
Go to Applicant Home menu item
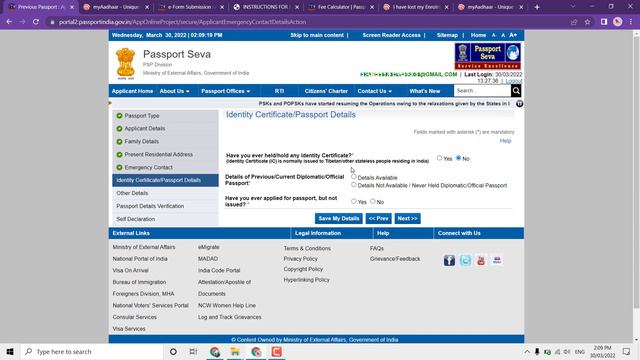point(132,91)
